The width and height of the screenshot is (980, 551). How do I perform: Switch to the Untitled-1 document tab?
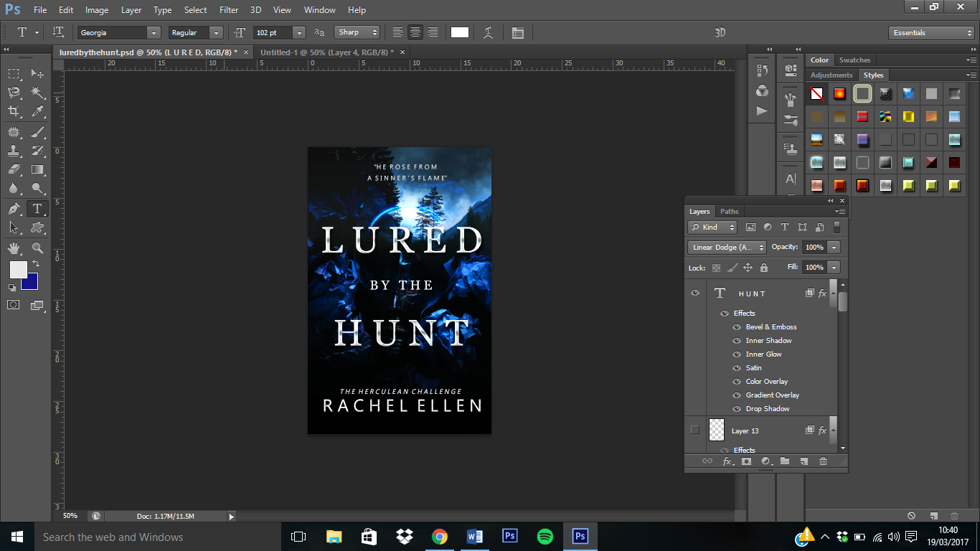324,52
